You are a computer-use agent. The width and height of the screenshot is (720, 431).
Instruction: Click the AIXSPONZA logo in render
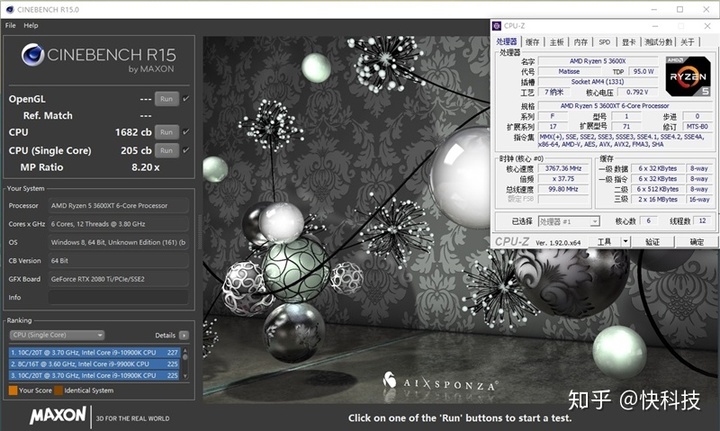point(440,382)
